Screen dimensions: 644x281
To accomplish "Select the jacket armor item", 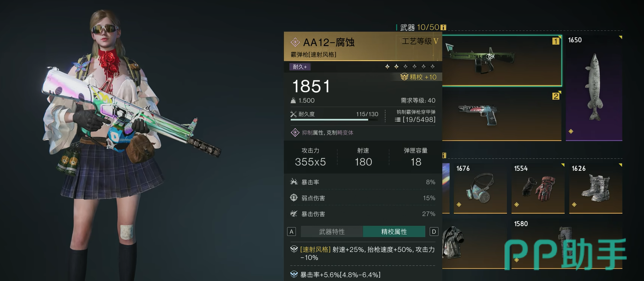I will pos(475,243).
